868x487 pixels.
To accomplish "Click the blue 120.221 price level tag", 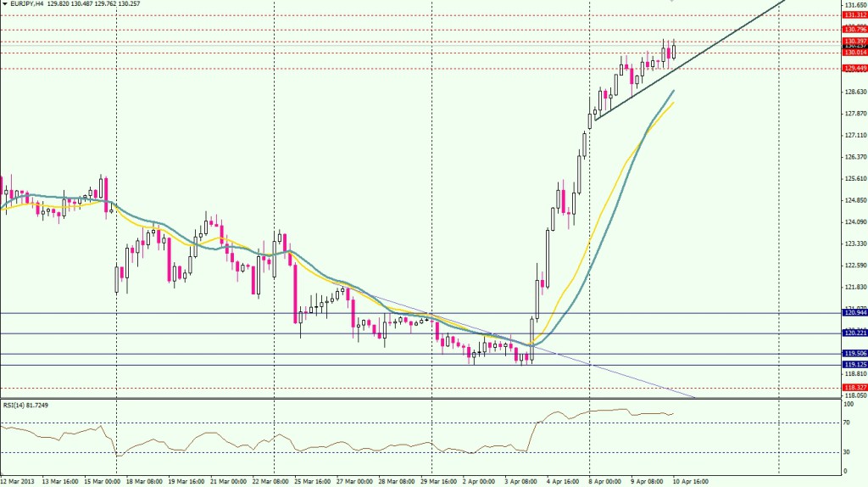I will click(854, 333).
